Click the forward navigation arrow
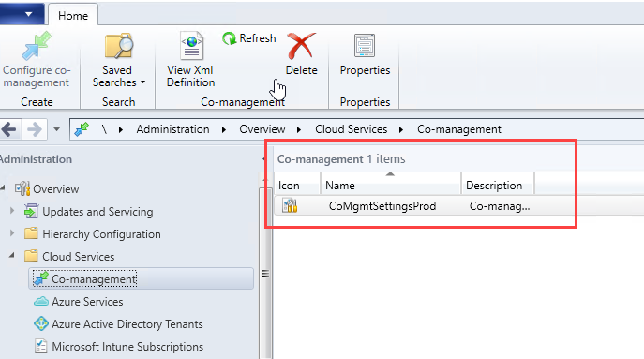 point(34,129)
